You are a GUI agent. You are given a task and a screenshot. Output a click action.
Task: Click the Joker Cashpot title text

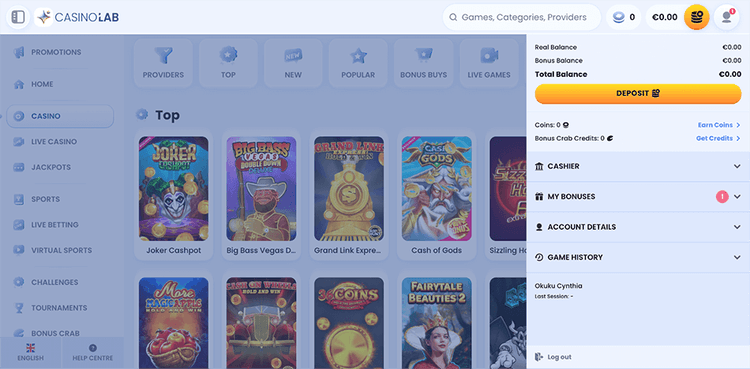pos(174,250)
